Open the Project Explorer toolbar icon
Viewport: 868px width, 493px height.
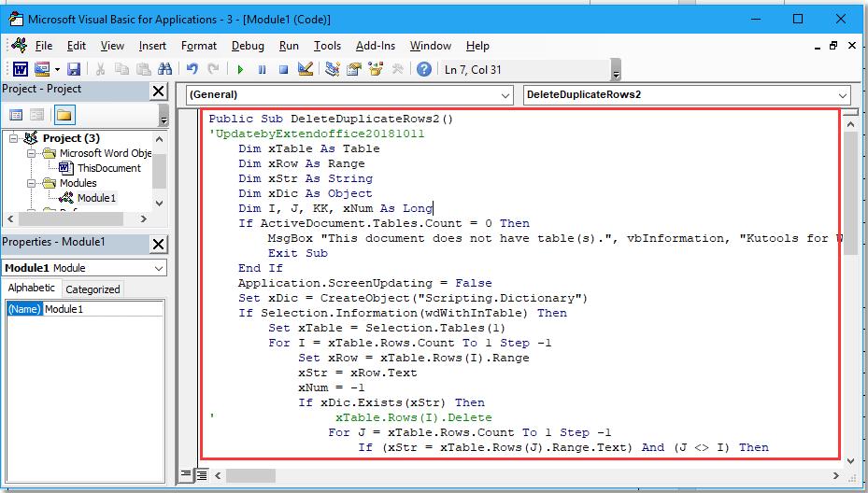point(332,69)
